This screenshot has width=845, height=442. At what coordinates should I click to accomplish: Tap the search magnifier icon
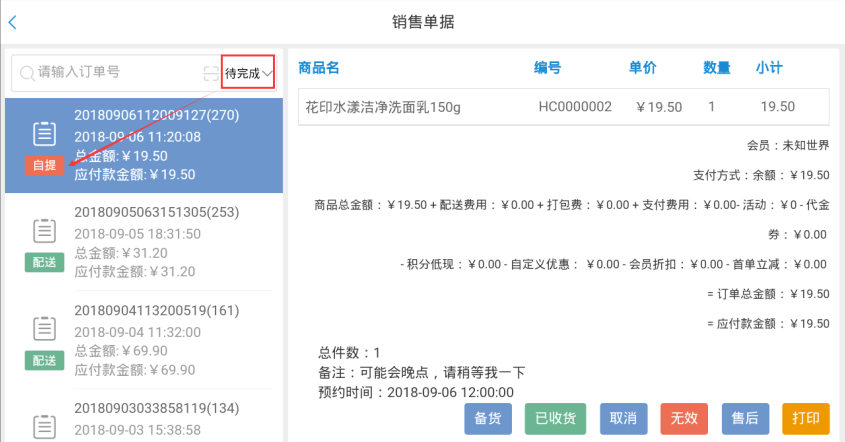point(27,73)
